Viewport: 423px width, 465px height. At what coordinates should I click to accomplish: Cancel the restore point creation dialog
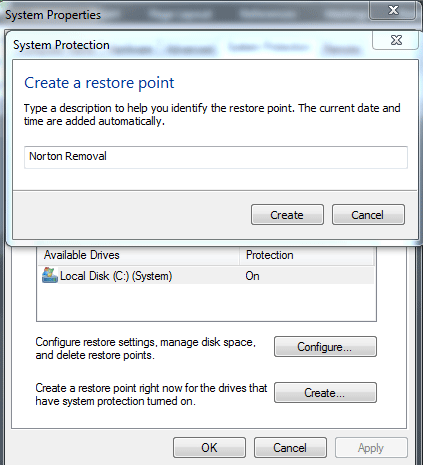368,215
